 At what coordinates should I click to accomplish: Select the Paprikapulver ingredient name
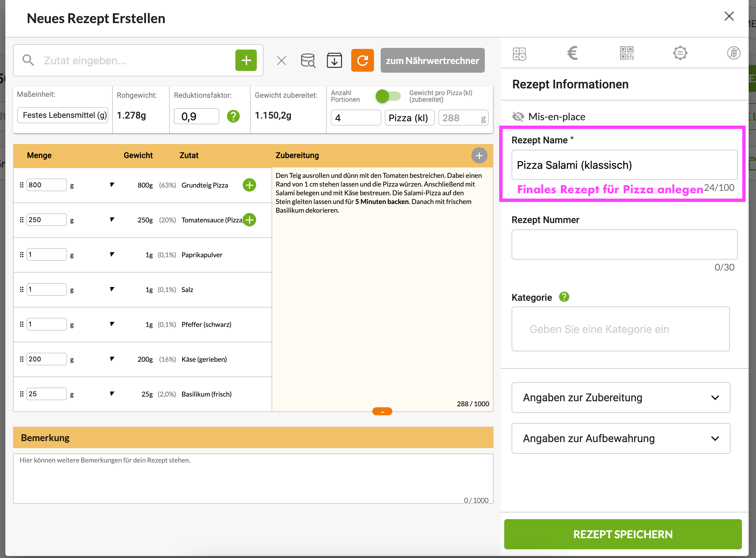coord(202,255)
